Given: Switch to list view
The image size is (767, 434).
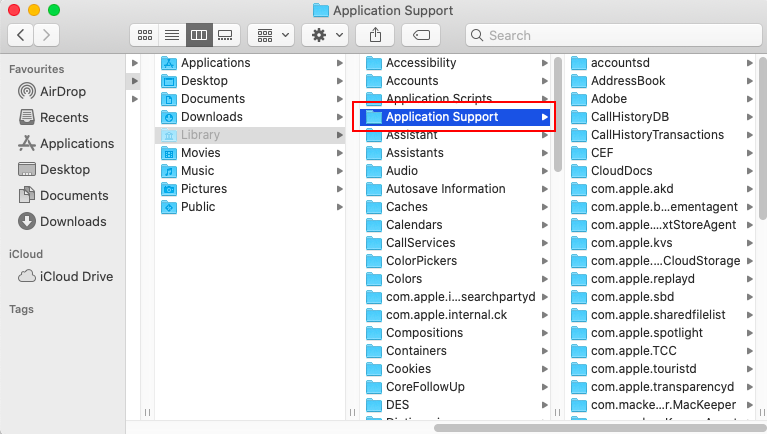Looking at the screenshot, I should coord(172,35).
